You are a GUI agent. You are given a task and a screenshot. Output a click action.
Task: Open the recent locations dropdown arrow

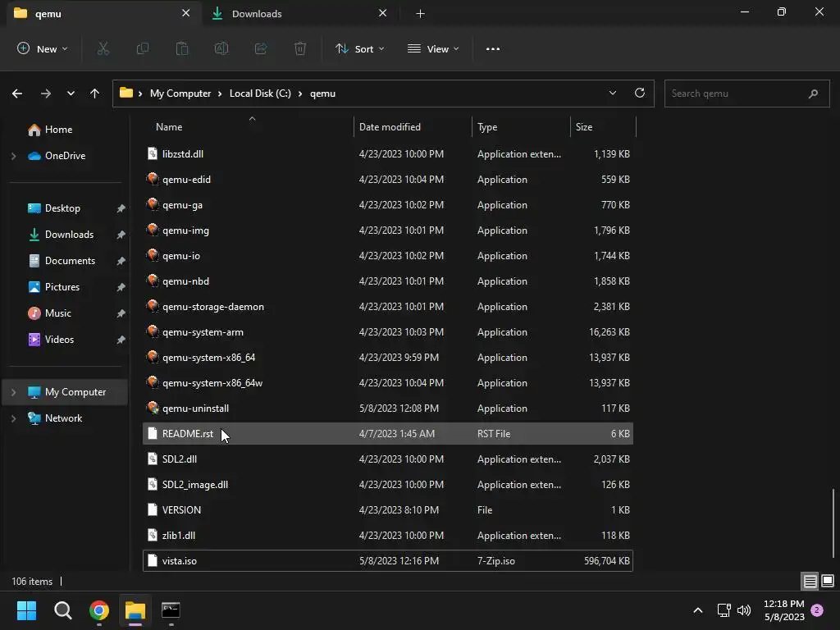point(71,94)
